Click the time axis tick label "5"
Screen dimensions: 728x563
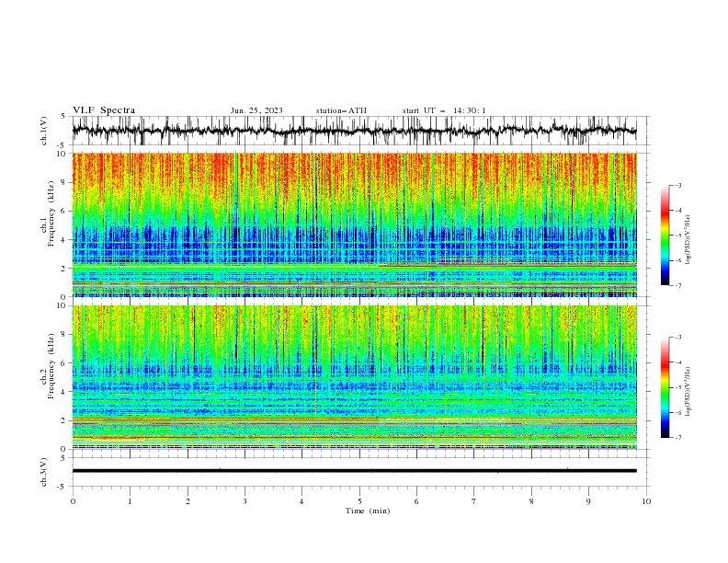(359, 501)
